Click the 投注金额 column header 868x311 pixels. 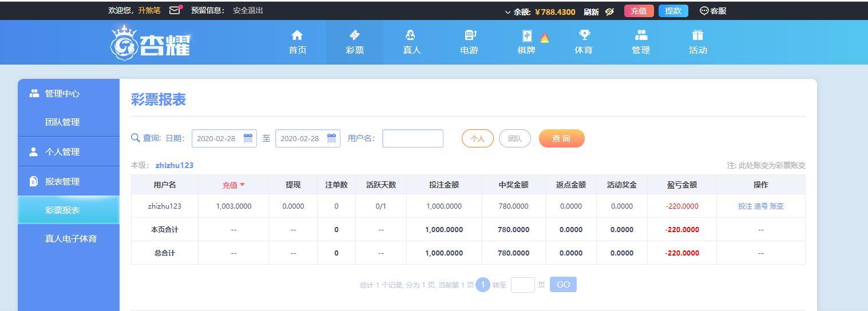[444, 185]
